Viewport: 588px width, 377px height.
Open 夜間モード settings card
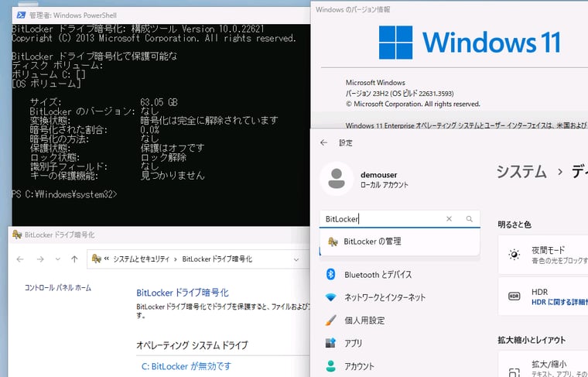[x=543, y=255]
